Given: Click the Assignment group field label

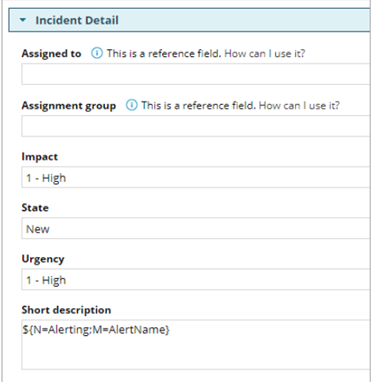Looking at the screenshot, I should (69, 106).
